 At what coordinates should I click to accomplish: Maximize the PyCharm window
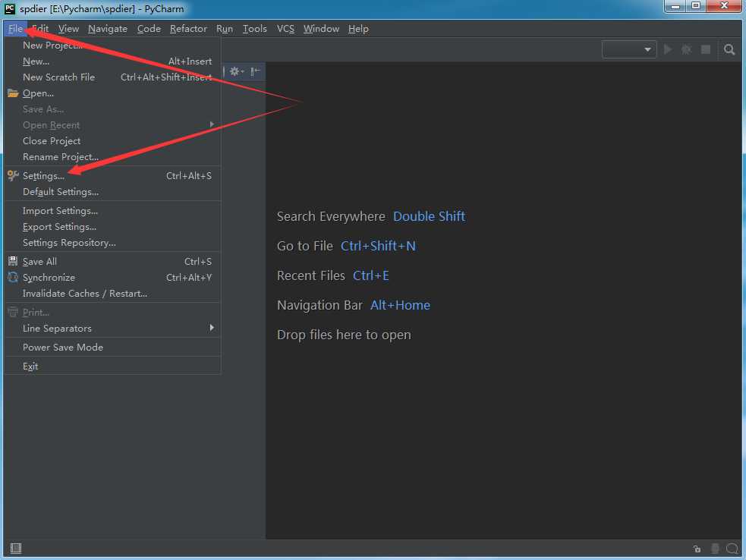pos(696,6)
